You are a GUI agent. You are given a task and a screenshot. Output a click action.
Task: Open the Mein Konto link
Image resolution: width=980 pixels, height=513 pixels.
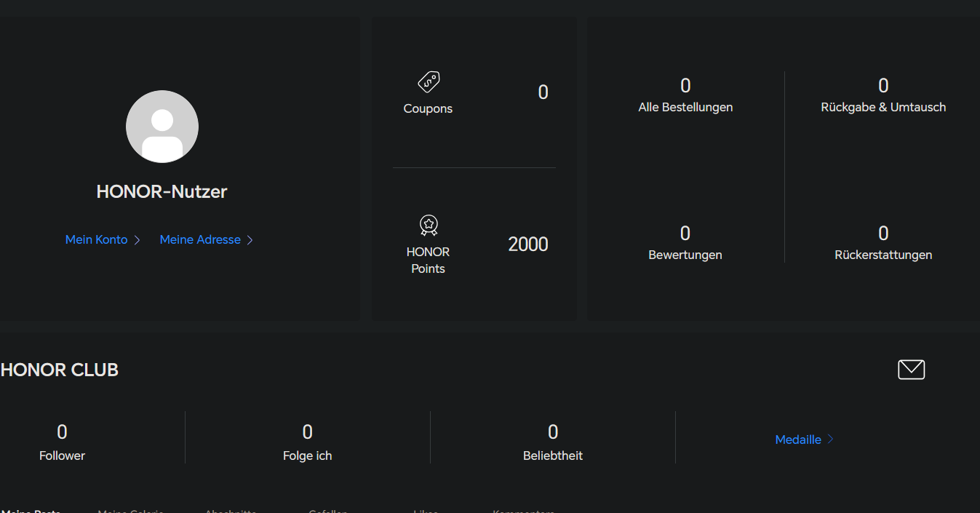click(x=96, y=239)
